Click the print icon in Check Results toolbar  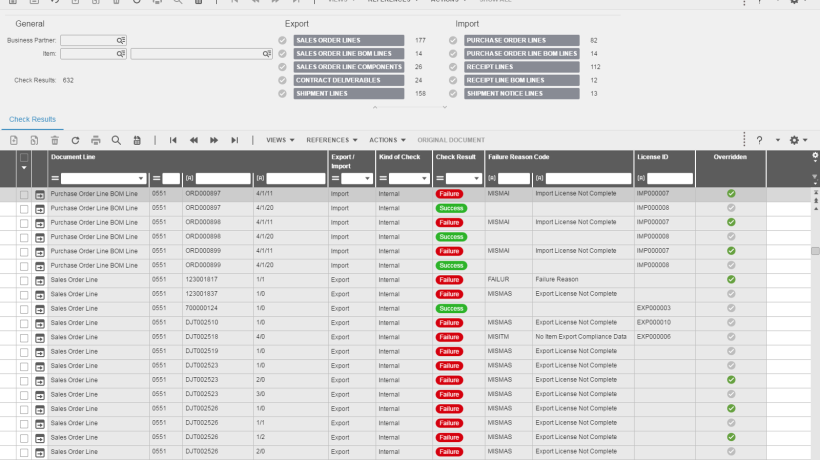[x=96, y=140]
